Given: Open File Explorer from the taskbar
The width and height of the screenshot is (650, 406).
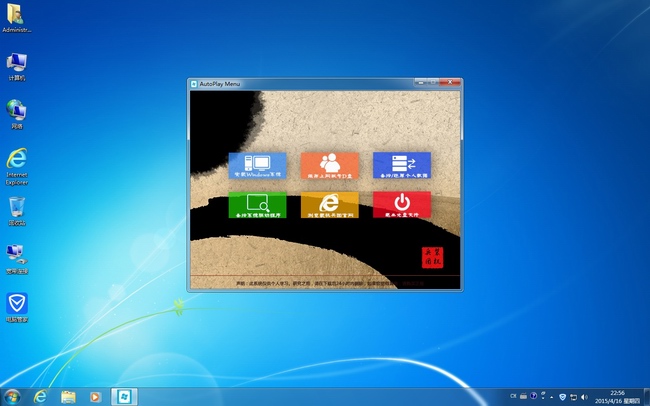Looking at the screenshot, I should click(x=68, y=397).
